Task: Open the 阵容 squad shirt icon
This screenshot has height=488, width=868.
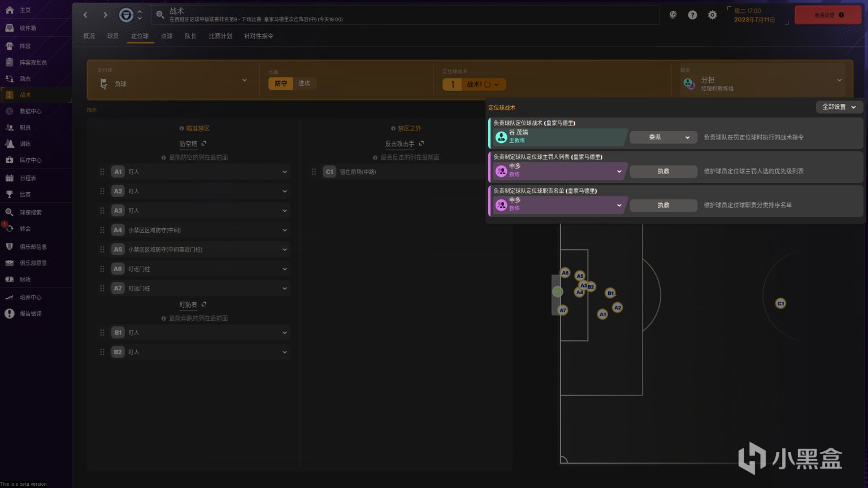Action: (x=10, y=46)
